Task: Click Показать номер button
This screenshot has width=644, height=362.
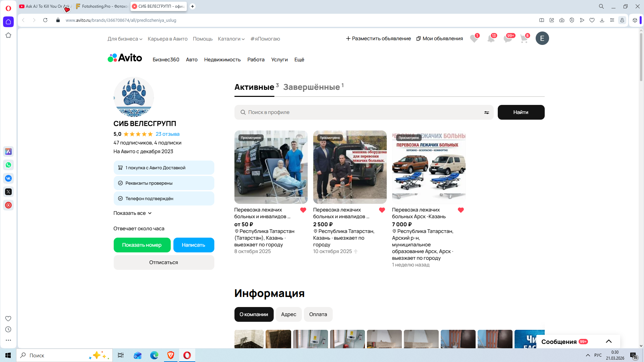Action: (x=142, y=245)
